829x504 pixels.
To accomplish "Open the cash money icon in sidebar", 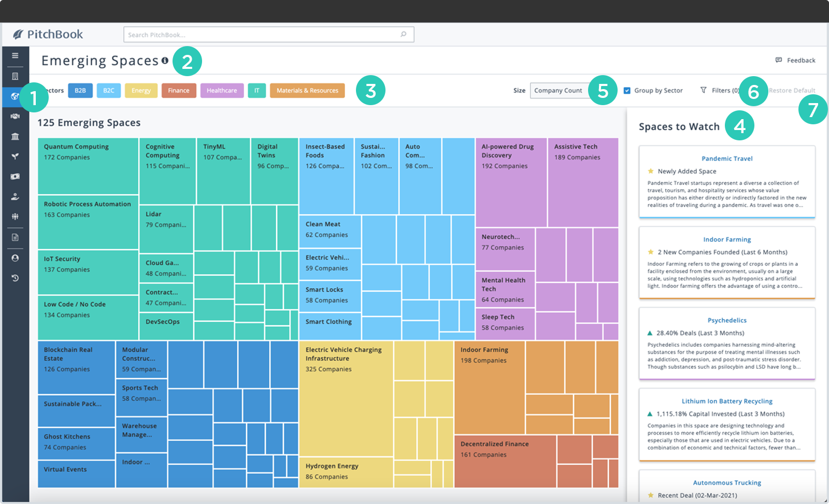I will pos(15,177).
